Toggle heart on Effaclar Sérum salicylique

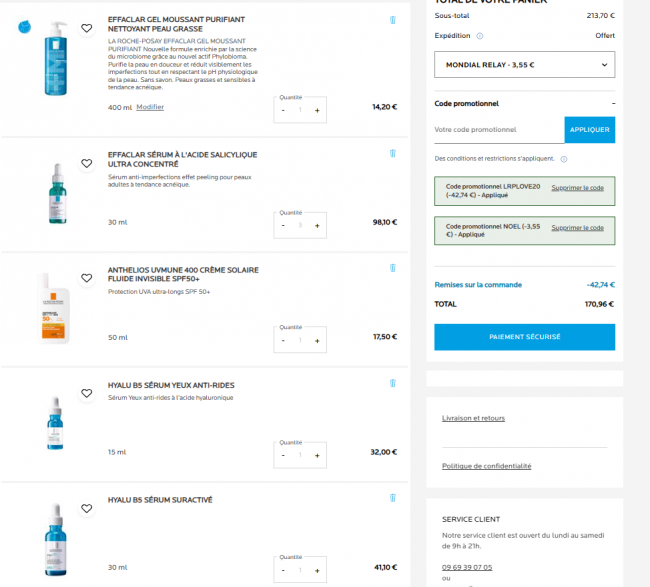tap(86, 164)
